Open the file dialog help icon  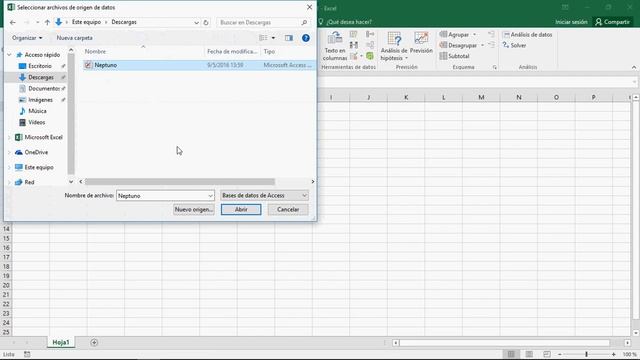coord(306,38)
